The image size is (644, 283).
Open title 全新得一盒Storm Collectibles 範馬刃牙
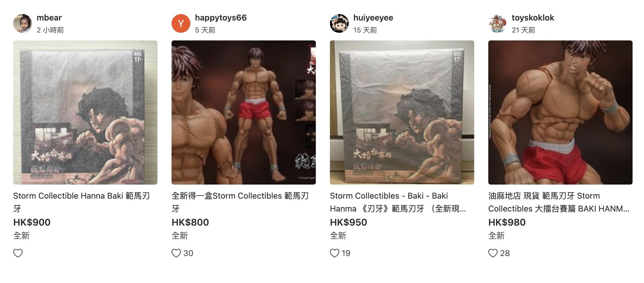240,202
